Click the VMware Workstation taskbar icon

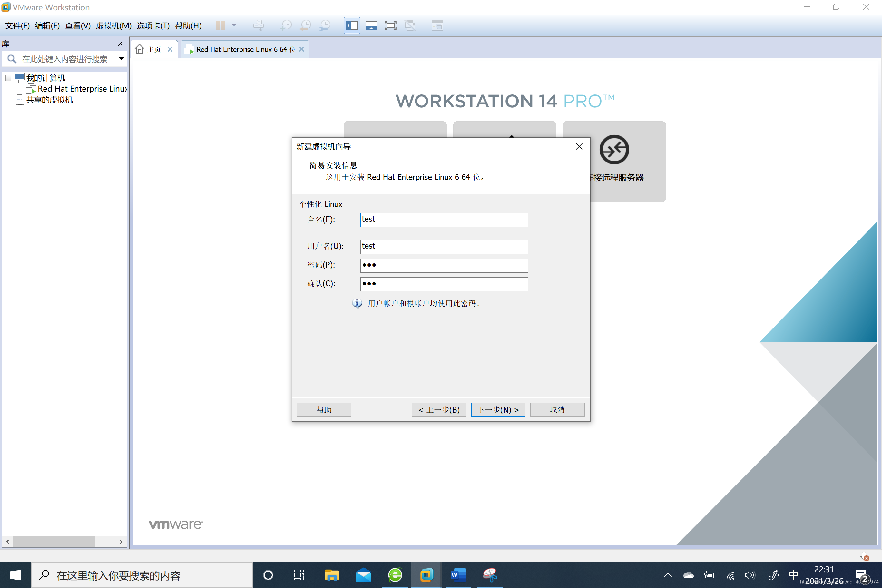426,575
